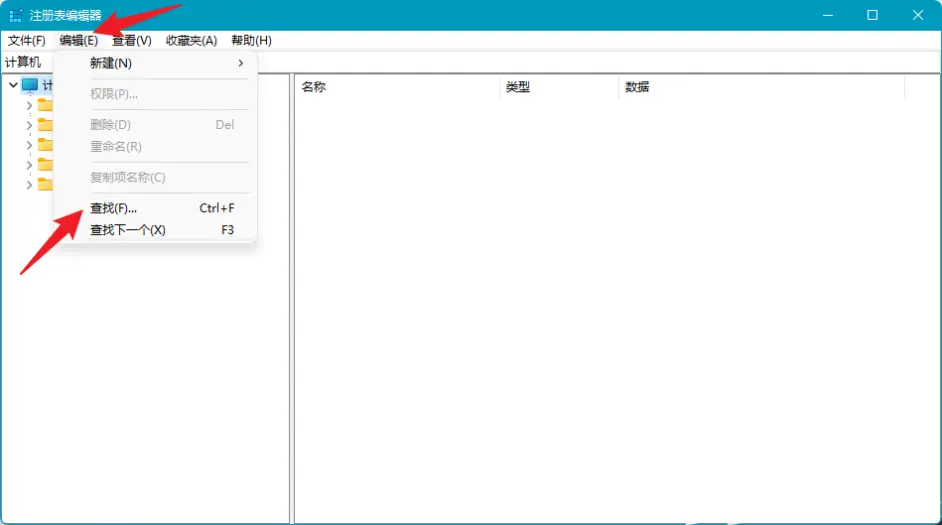The height and width of the screenshot is (525, 942).
Task: Click the Registry Editor icon in title bar
Action: tap(16, 15)
